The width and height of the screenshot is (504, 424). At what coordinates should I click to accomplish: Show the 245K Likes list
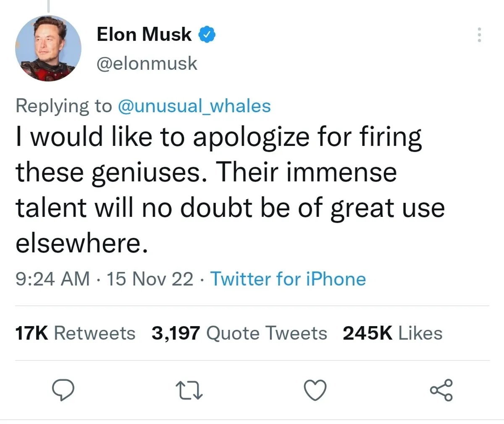click(x=393, y=333)
